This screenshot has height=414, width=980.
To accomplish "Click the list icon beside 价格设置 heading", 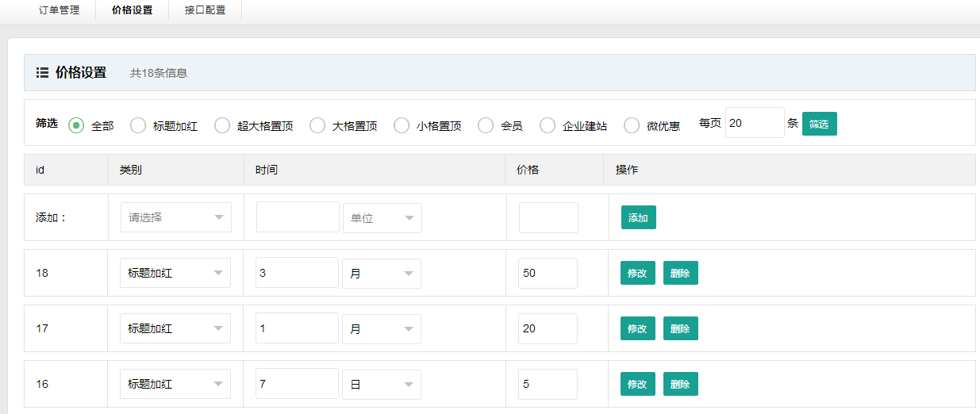I will tap(43, 73).
